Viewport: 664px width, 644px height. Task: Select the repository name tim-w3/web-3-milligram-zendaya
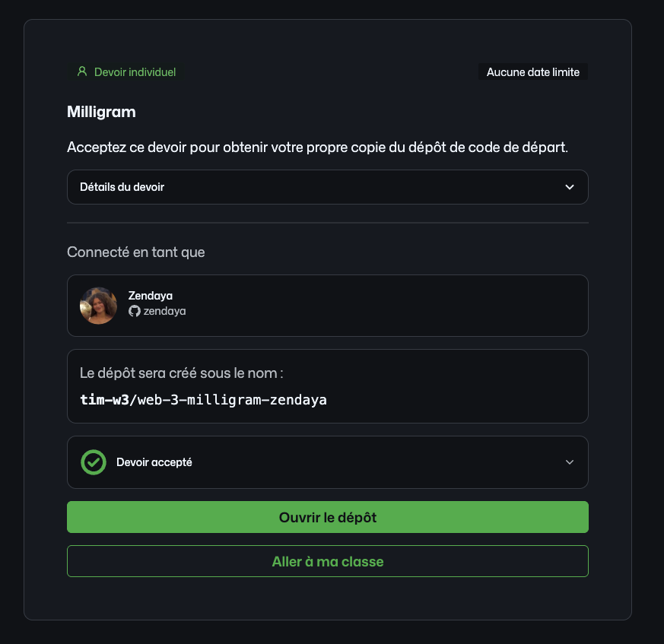203,400
